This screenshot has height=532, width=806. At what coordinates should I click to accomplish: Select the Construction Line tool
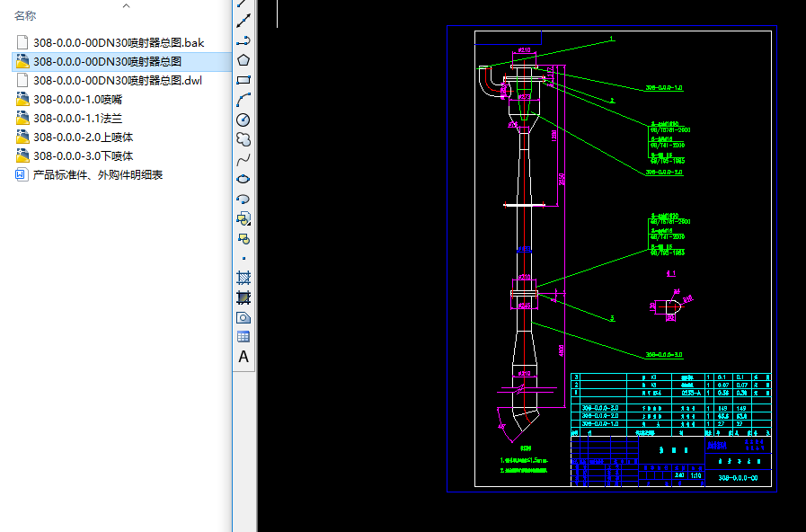[x=243, y=21]
